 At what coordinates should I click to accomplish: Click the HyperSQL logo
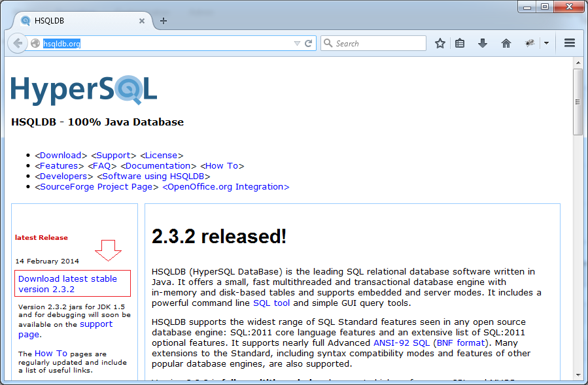click(84, 90)
